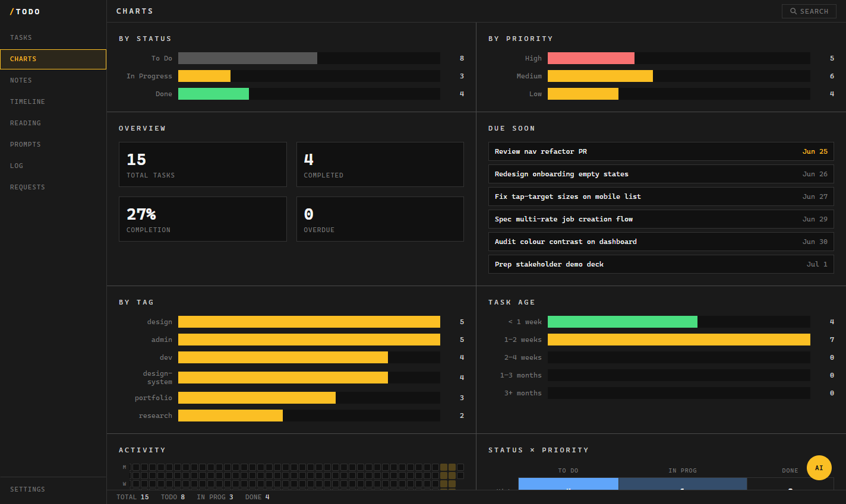
Task: Click DONE 4 in status bar
Action: [257, 497]
